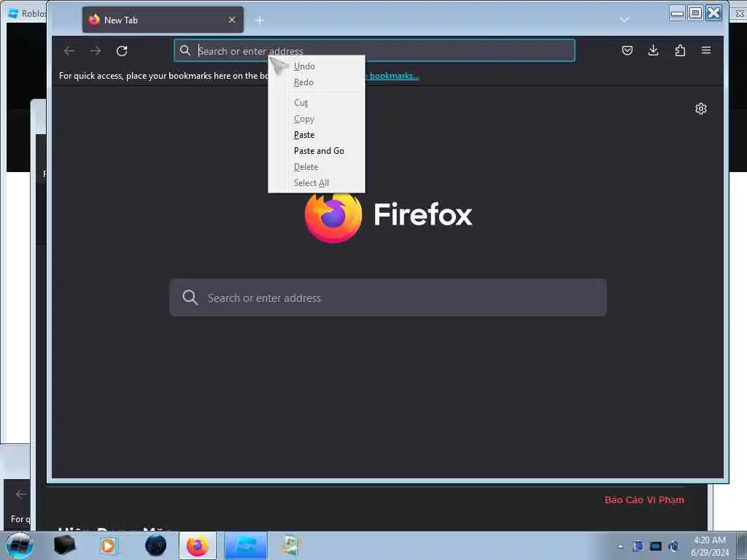
Task: Open the Downloads panel icon
Action: [654, 50]
